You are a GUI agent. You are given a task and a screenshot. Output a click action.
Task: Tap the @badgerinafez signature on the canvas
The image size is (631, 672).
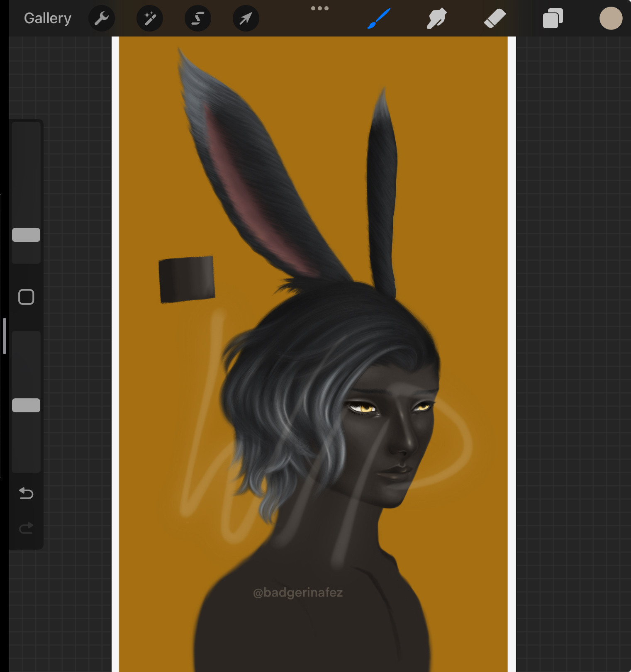[x=298, y=593]
